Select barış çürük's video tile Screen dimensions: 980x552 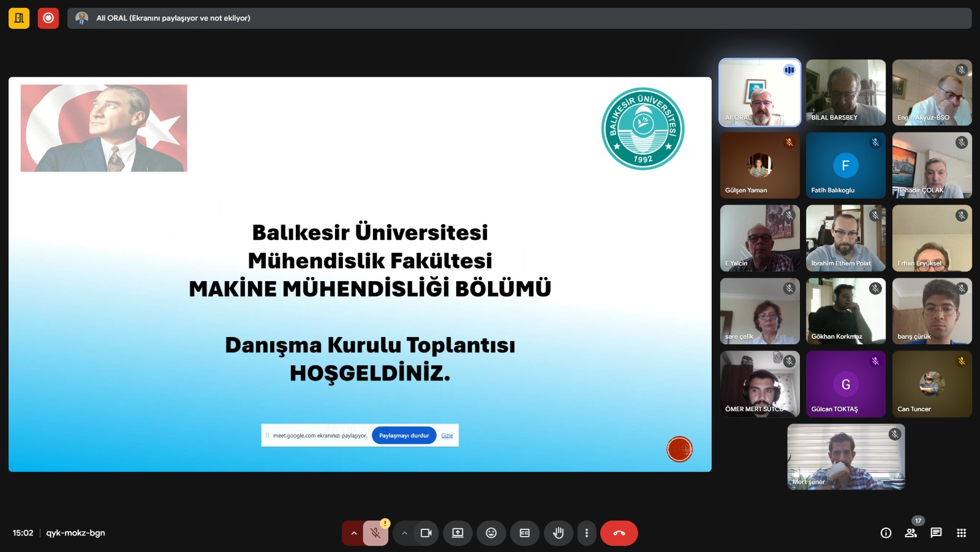pos(932,311)
